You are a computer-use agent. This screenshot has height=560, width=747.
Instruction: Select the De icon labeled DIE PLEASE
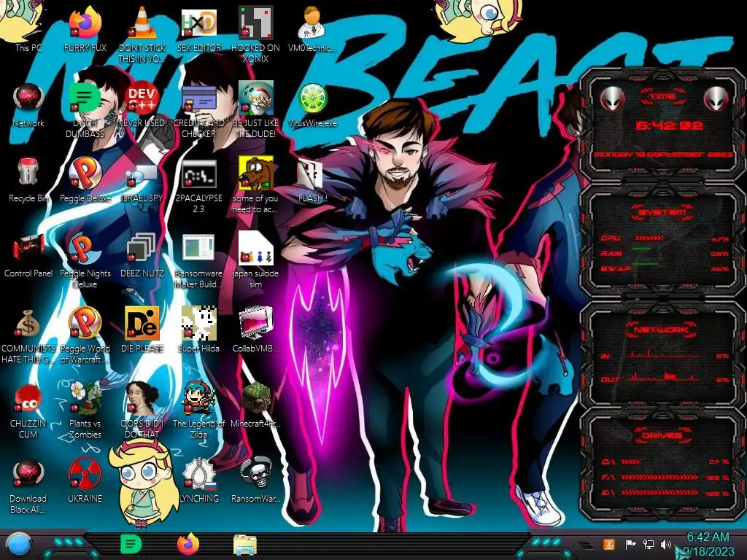pyautogui.click(x=142, y=323)
